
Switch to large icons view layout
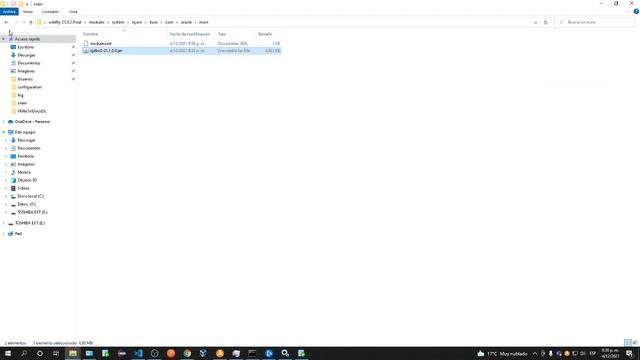[635, 342]
